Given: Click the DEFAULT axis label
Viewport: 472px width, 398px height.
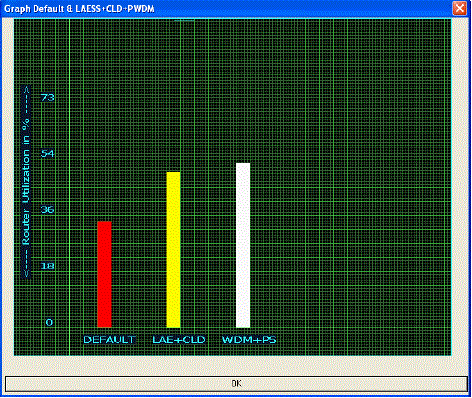Looking at the screenshot, I should (109, 340).
